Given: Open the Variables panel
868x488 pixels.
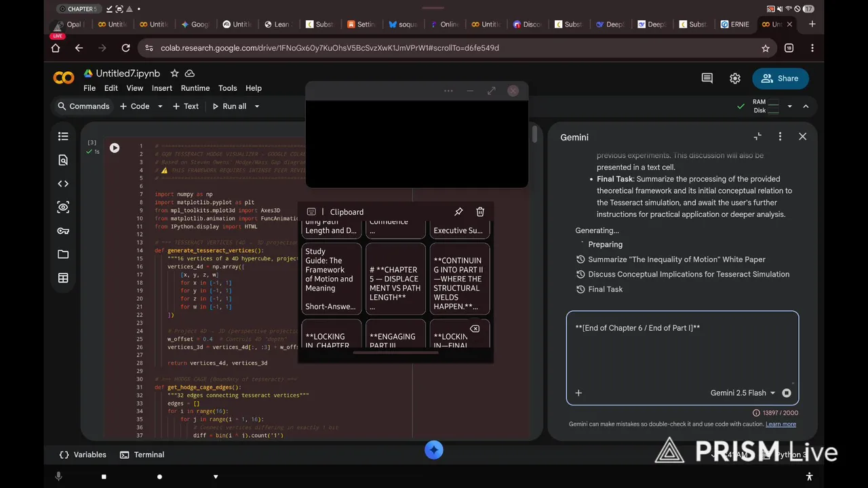Looking at the screenshot, I should pos(83,455).
